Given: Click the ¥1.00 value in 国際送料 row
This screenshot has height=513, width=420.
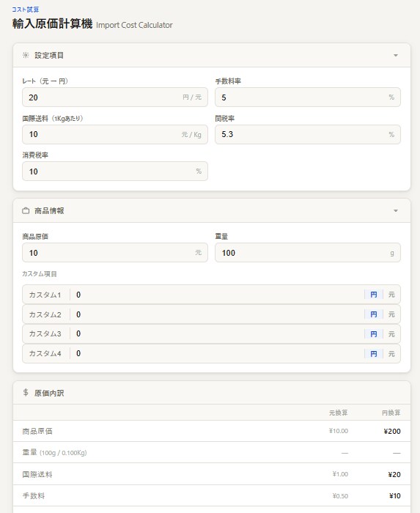Looking at the screenshot, I should [x=340, y=474].
